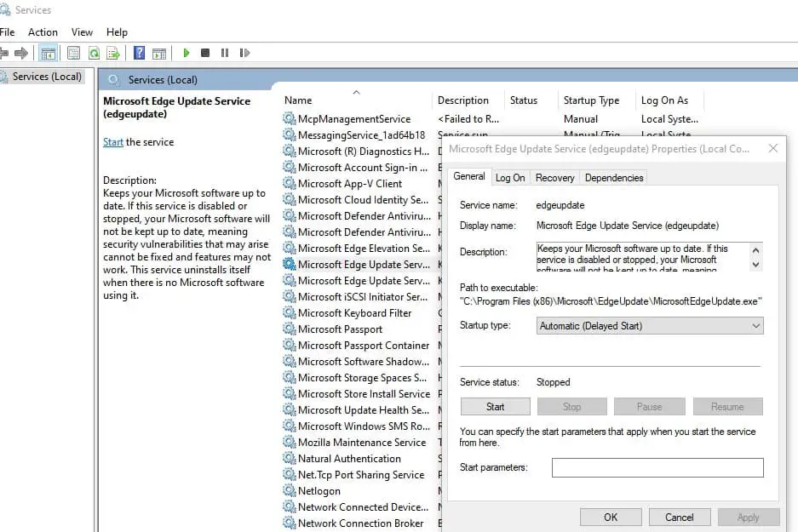The height and width of the screenshot is (532, 798).
Task: Click the Restart Service toolbar icon
Action: [244, 53]
